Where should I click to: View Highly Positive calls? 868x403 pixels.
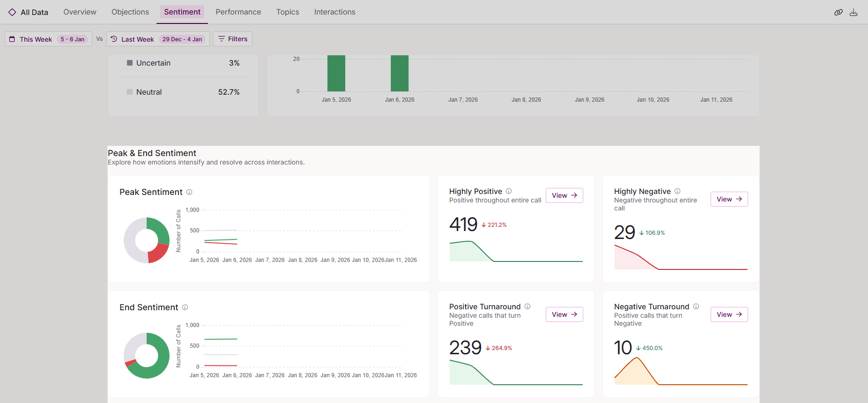tap(564, 195)
